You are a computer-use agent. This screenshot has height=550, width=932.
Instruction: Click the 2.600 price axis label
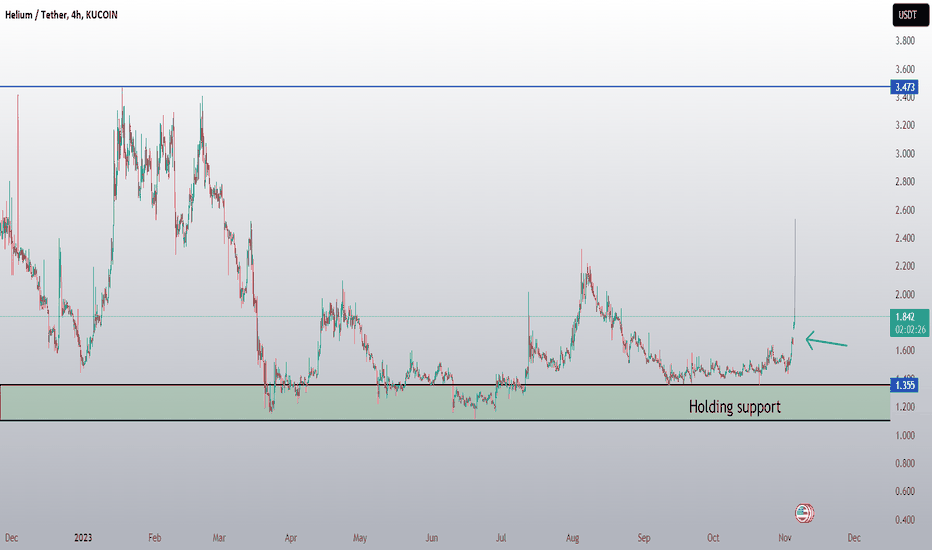pos(905,210)
